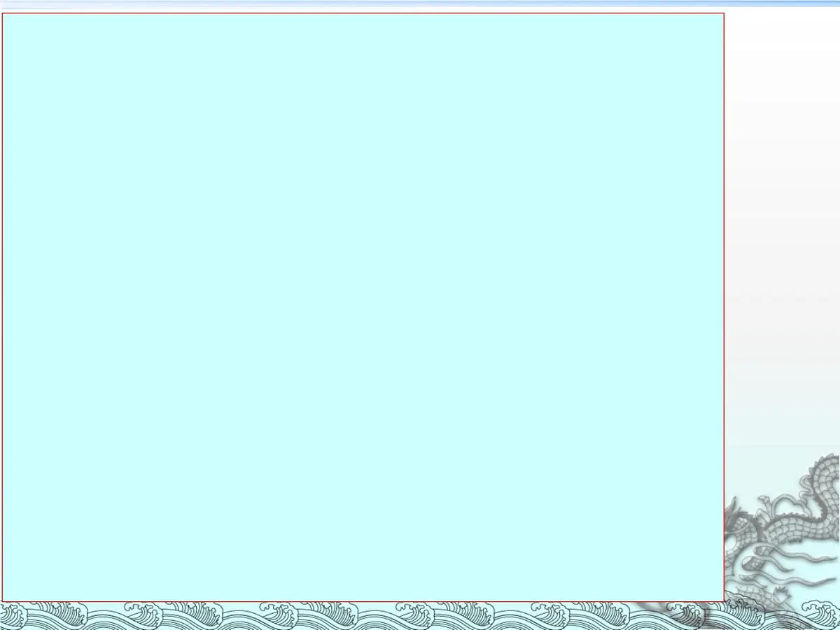Select the light cyan rectangle with red border
840x630 pixels.
click(363, 307)
